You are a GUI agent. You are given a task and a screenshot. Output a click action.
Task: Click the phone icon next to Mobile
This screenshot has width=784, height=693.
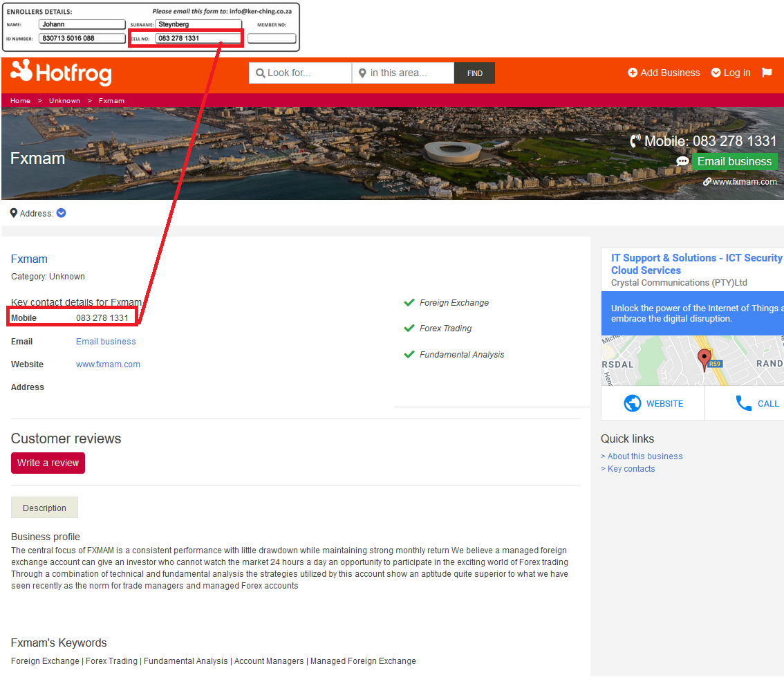tap(635, 141)
